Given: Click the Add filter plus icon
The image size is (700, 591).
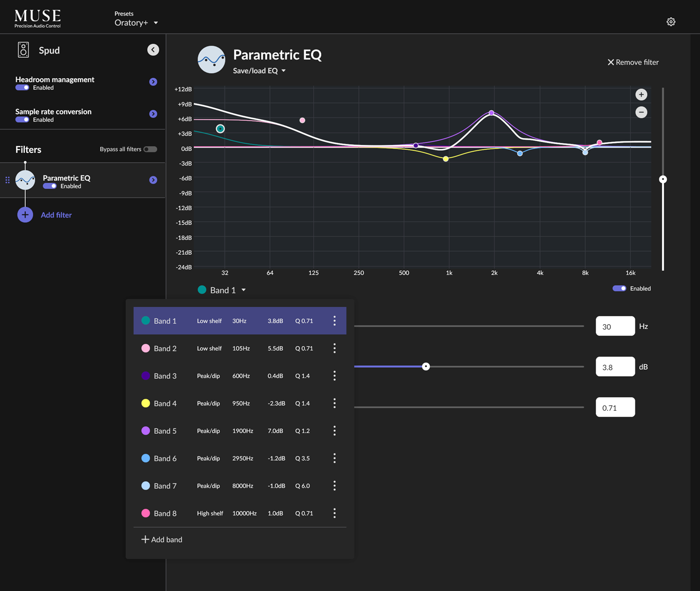Looking at the screenshot, I should coord(25,215).
